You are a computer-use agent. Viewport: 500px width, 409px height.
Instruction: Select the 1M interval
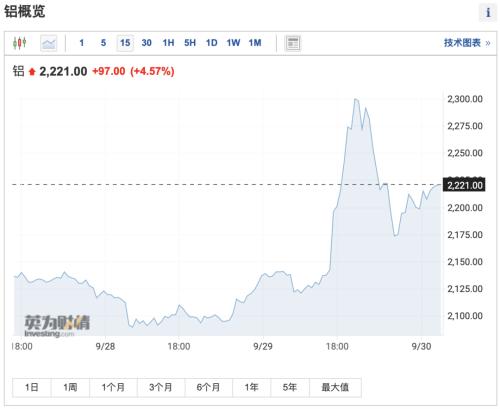click(x=255, y=43)
